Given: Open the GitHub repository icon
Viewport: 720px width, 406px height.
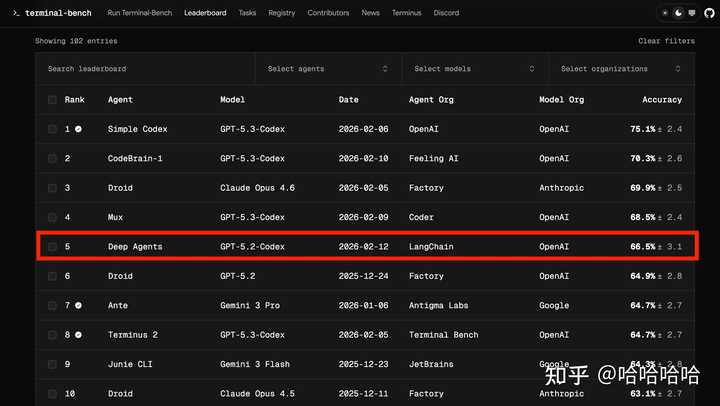Looking at the screenshot, I should click(x=709, y=13).
